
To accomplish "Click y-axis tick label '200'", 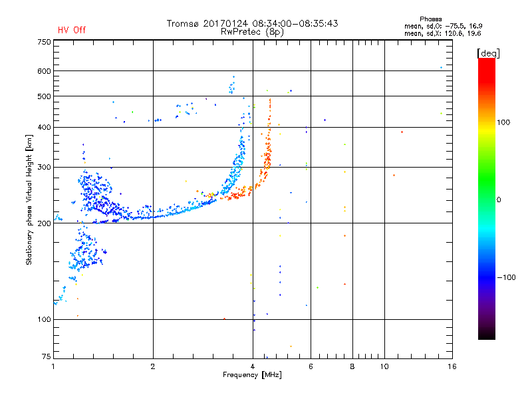I will 44,223.
